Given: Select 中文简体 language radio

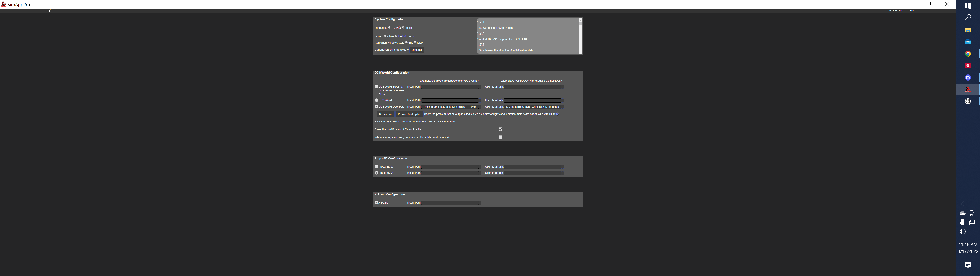Looking at the screenshot, I should point(389,27).
